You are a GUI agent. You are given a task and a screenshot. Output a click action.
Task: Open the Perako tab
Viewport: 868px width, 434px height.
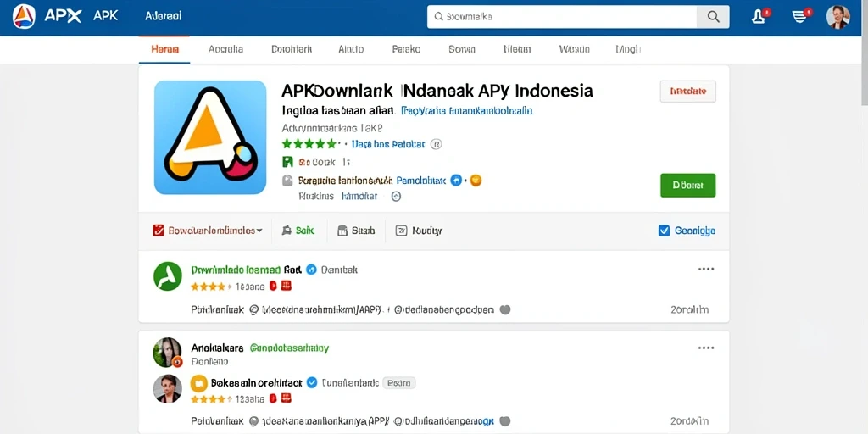[x=406, y=49]
